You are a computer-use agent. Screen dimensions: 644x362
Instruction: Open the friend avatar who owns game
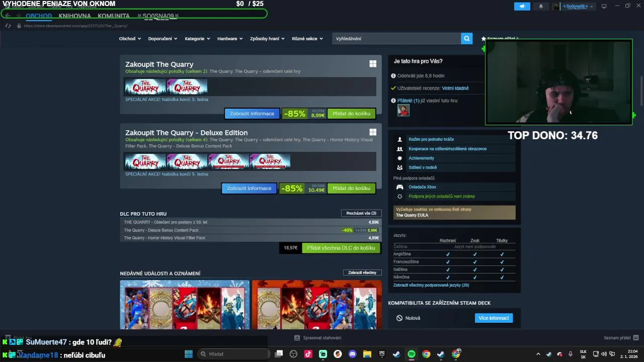403,110
